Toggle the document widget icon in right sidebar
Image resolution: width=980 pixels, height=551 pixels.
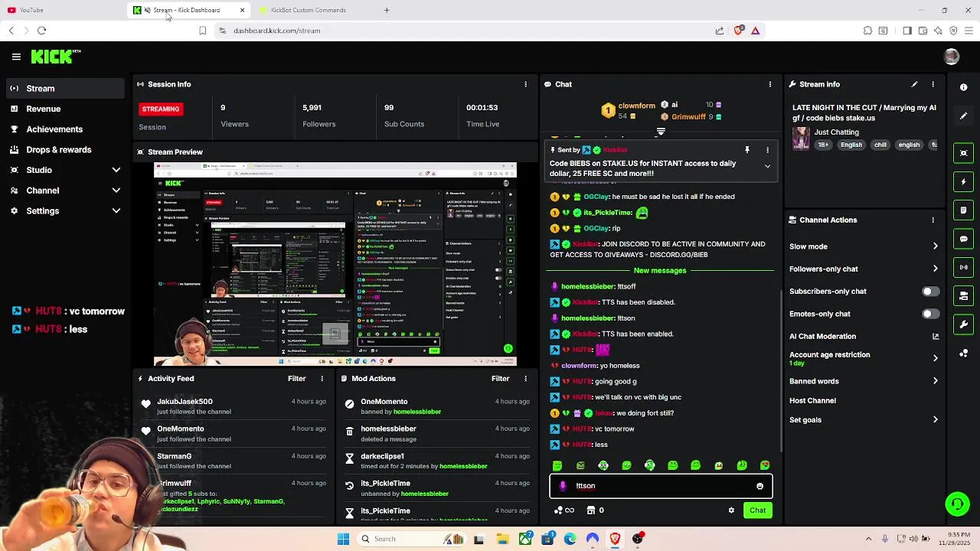pyautogui.click(x=964, y=210)
